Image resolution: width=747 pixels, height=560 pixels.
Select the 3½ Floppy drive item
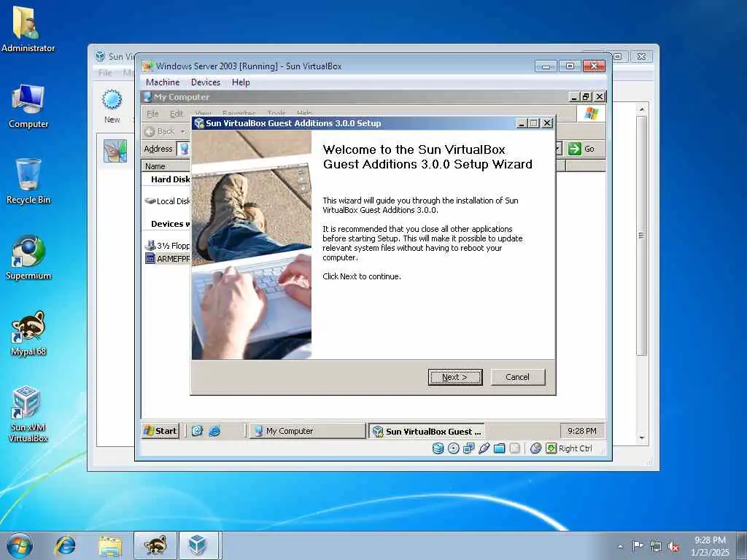point(168,245)
